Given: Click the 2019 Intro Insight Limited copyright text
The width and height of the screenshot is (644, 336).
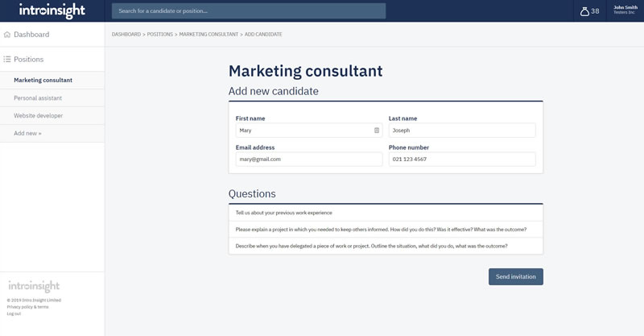Looking at the screenshot, I should pos(34,301).
